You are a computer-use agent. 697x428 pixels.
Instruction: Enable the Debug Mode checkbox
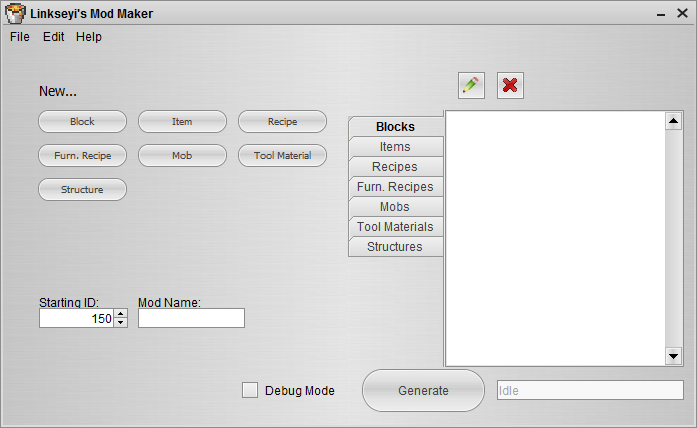pos(250,390)
